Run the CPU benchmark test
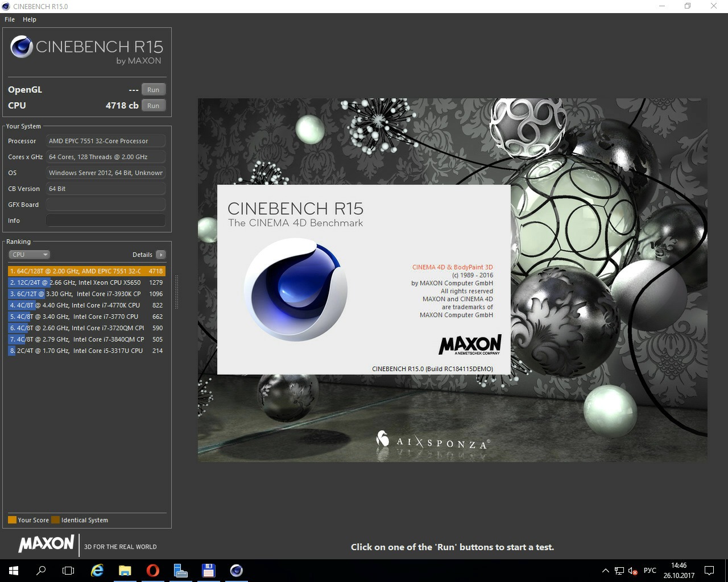 154,106
